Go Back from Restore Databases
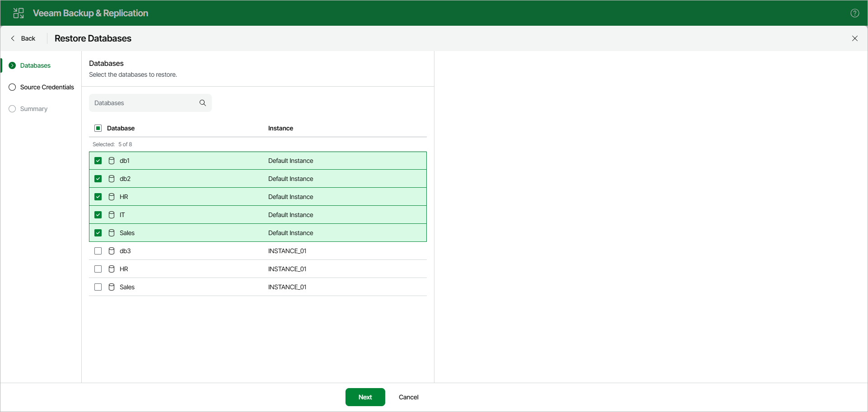Viewport: 868px width, 412px height. click(x=23, y=38)
